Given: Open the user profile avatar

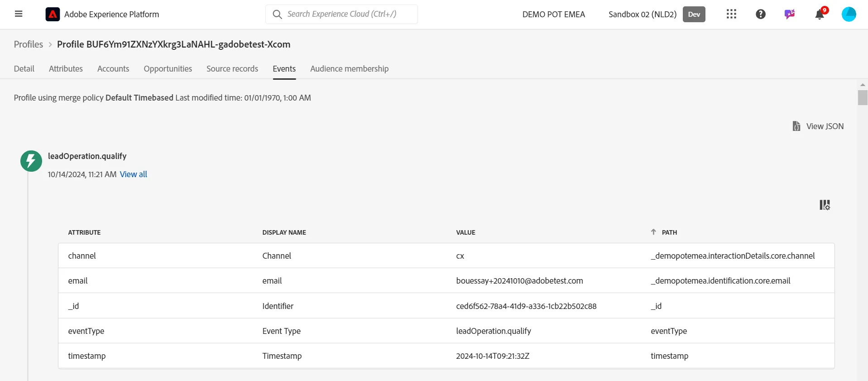Looking at the screenshot, I should tap(849, 14).
